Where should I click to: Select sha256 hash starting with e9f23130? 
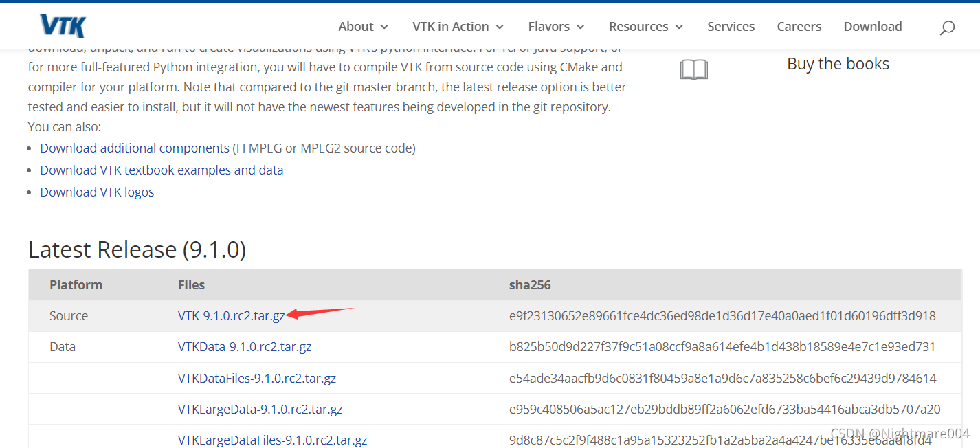pyautogui.click(x=722, y=316)
